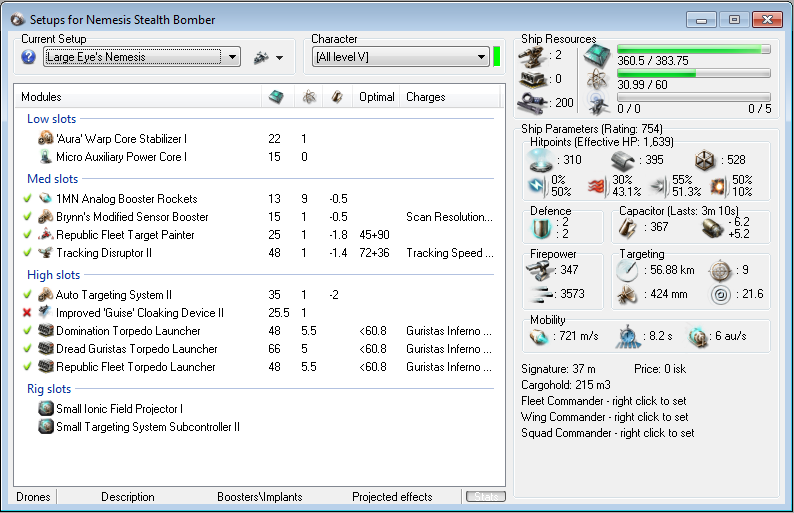The height and width of the screenshot is (513, 794).
Task: Click the Dread Guristas Torpedo Launcher icon
Action: coord(46,348)
